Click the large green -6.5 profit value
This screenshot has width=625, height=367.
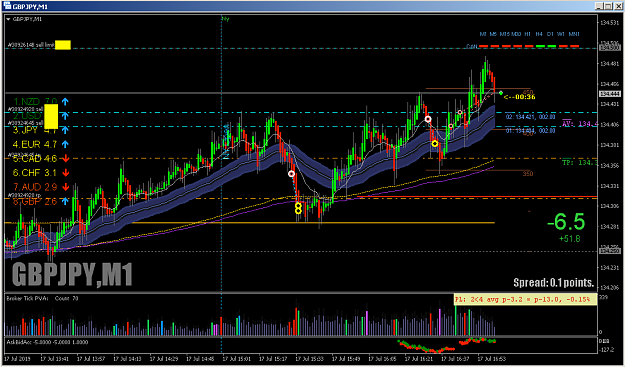pos(566,222)
